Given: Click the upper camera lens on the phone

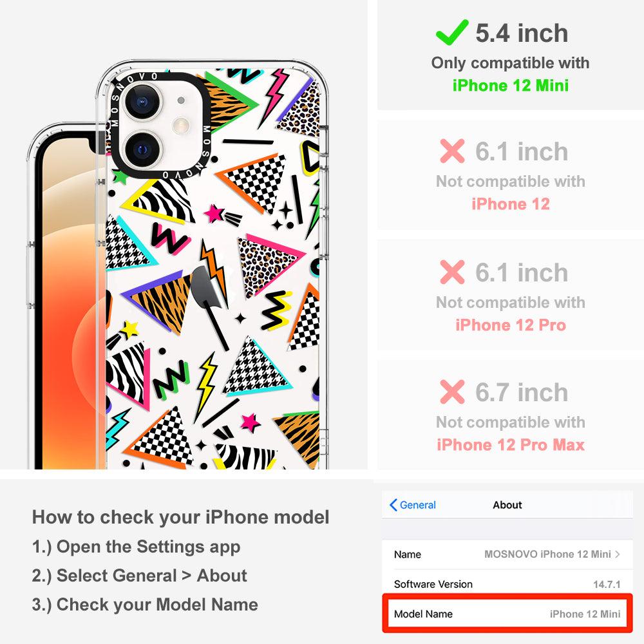Looking at the screenshot, I should pos(142,102).
